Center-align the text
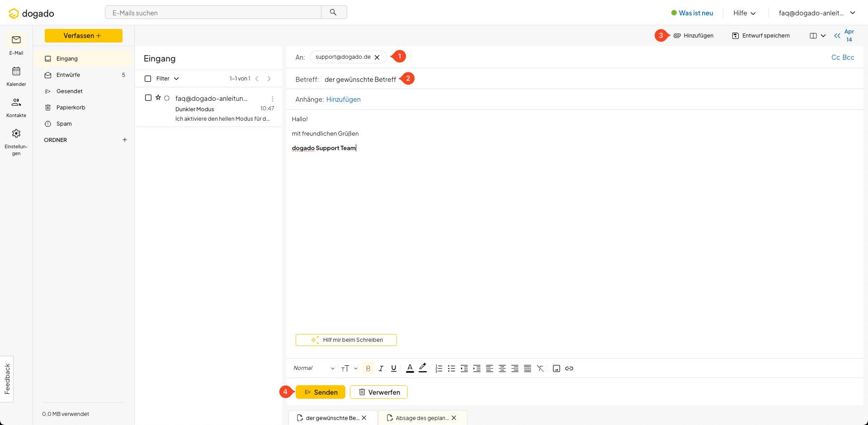The width and height of the screenshot is (868, 425). click(502, 368)
